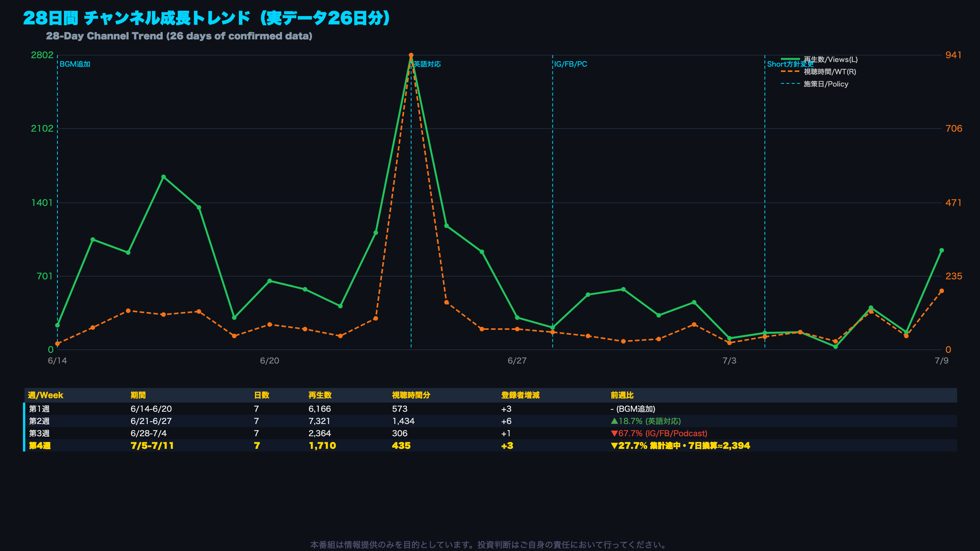980x551 pixels.
Task: Click the 週/Week column header
Action: click(x=46, y=395)
